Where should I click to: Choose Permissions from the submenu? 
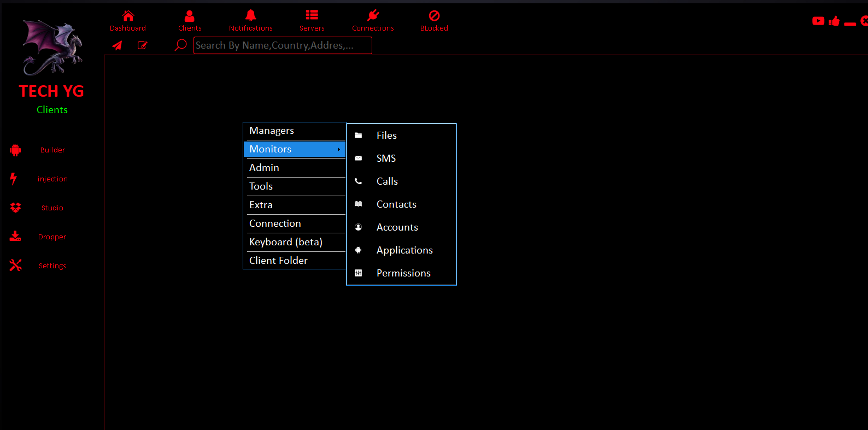403,273
